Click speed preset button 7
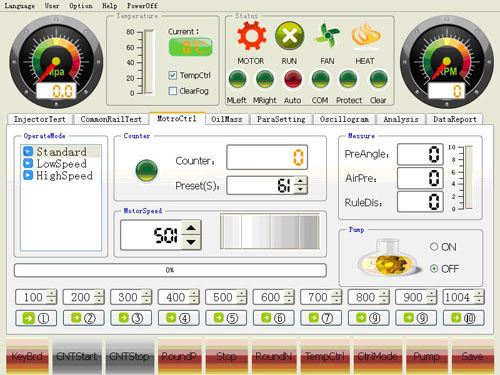 pos(321,318)
